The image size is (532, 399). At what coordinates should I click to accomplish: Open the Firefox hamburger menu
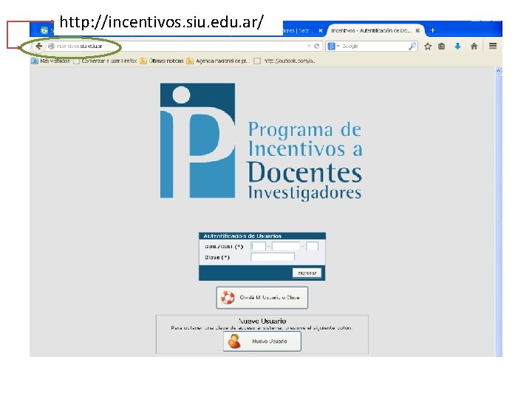(493, 46)
